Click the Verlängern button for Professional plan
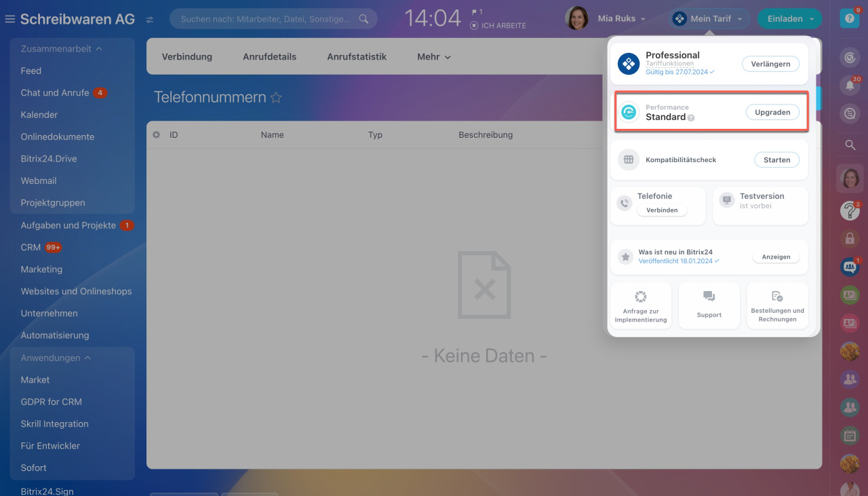The image size is (868, 496). pyautogui.click(x=770, y=64)
